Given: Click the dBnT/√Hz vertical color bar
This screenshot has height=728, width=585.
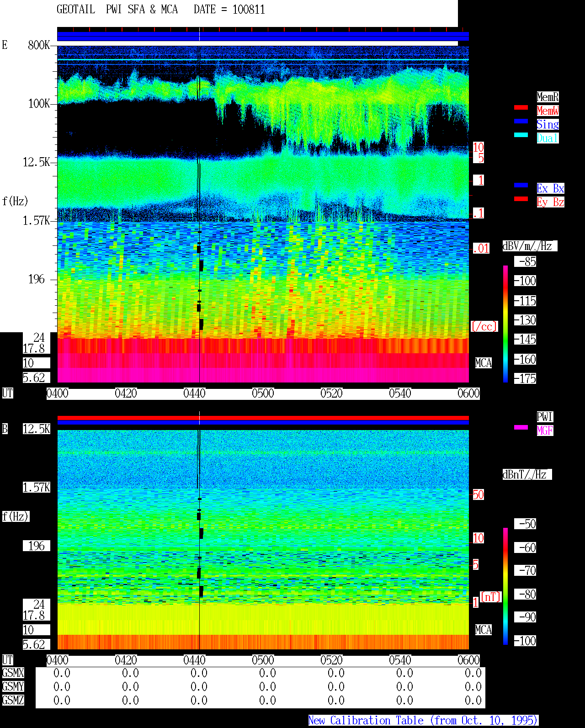Looking at the screenshot, I should pyautogui.click(x=505, y=586).
